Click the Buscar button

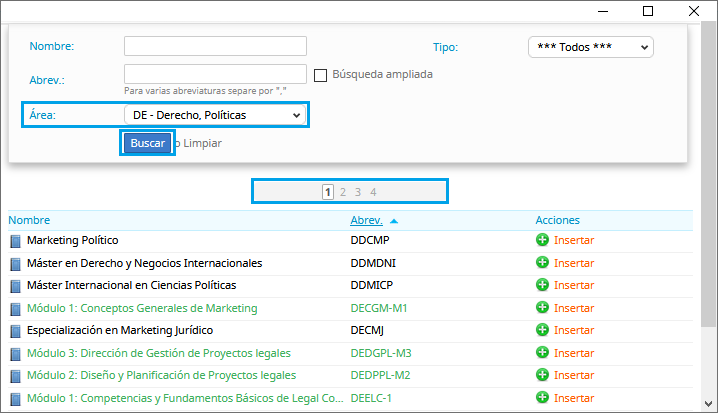tap(147, 143)
